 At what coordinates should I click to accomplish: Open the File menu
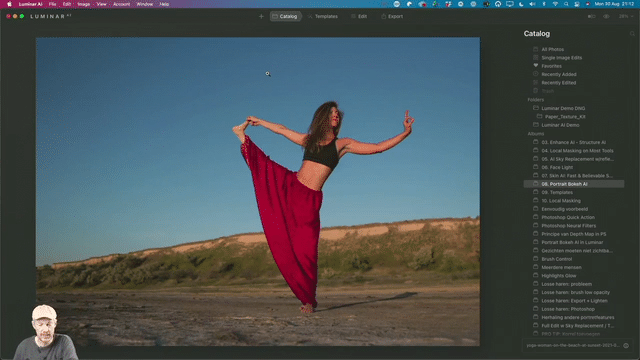53,4
